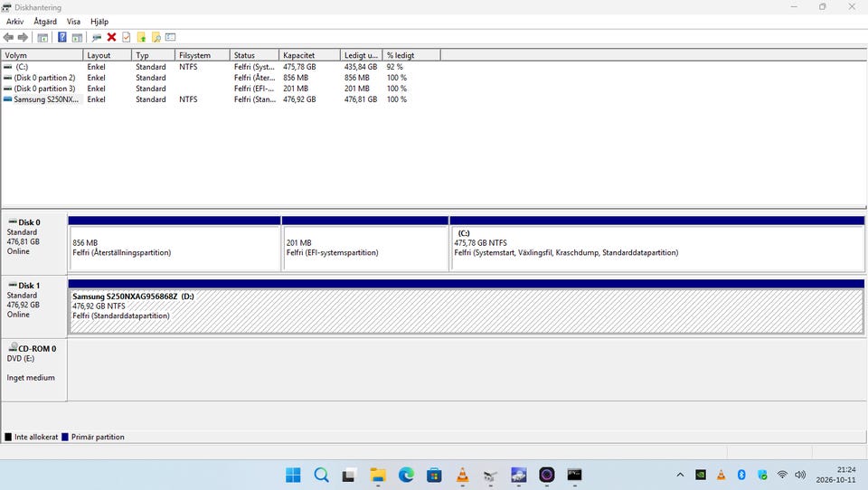The image size is (868, 490).
Task: Select the Samsung S250NX... volume row
Action: 222,99
